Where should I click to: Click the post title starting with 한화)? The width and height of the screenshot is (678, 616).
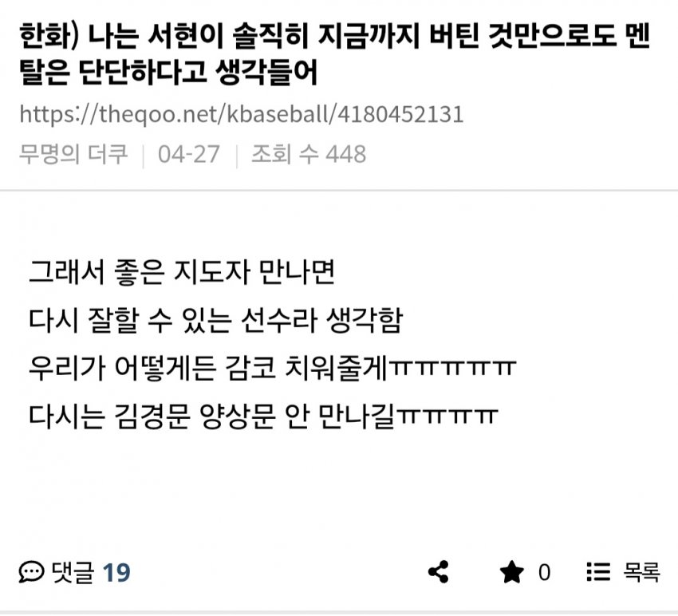pos(335,53)
